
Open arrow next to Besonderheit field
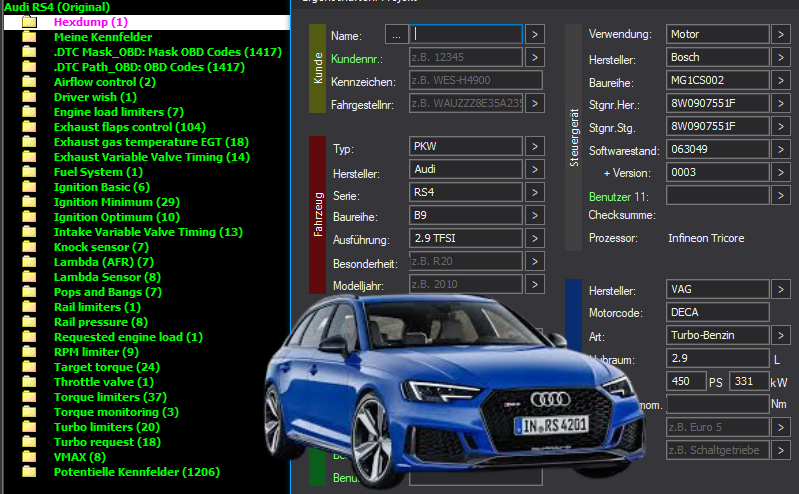pos(535,261)
